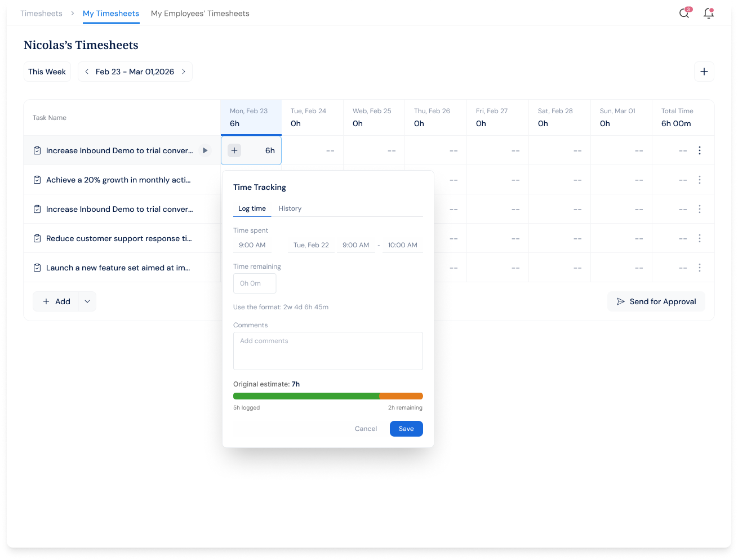Click Total Time 6h 00m header

(683, 117)
